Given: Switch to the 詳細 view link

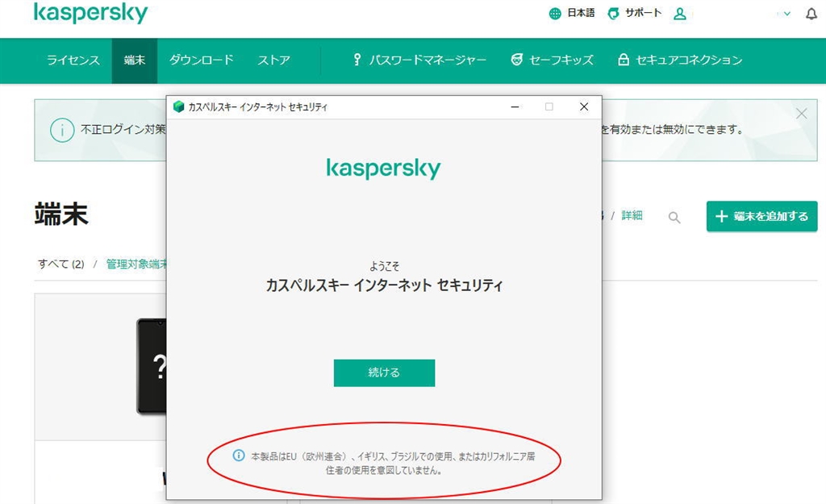Looking at the screenshot, I should 632,215.
